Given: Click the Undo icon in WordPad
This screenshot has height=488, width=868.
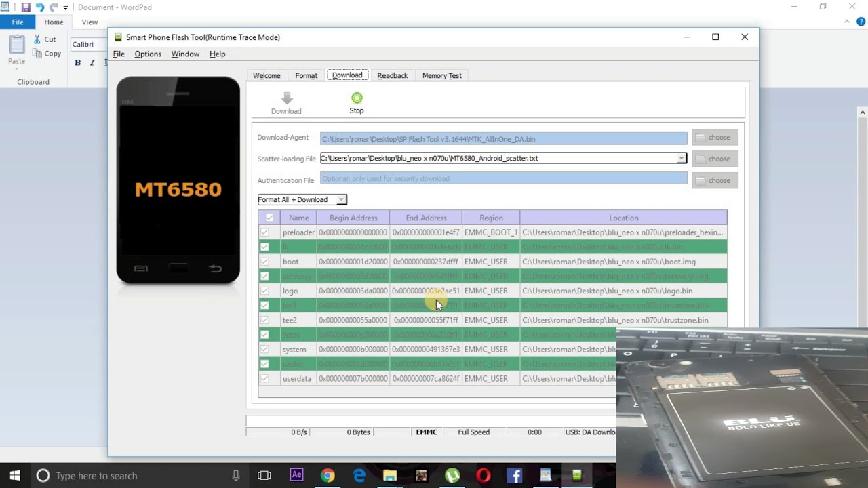Looking at the screenshot, I should pos(40,7).
